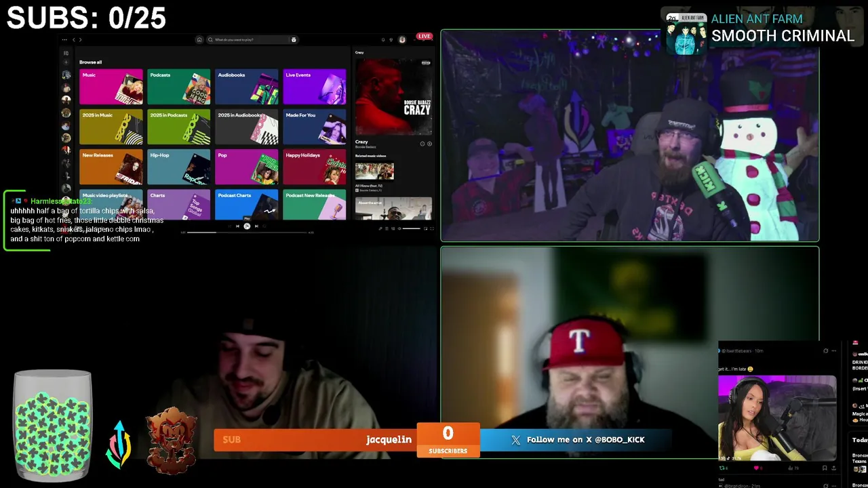
Task: Open the Charts card
Action: pyautogui.click(x=179, y=205)
